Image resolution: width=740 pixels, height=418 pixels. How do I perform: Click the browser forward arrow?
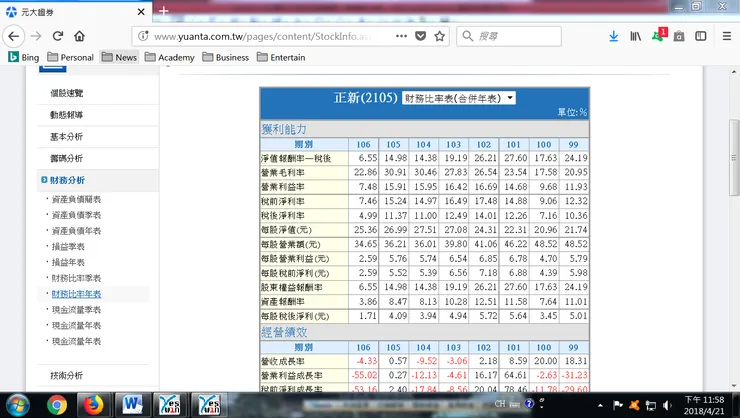tap(36, 36)
